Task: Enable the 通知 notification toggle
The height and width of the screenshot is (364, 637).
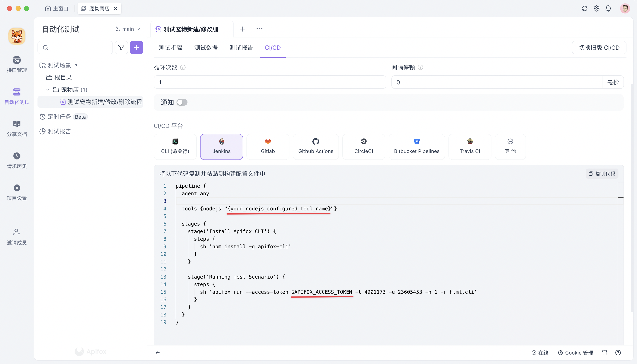Action: click(x=182, y=102)
